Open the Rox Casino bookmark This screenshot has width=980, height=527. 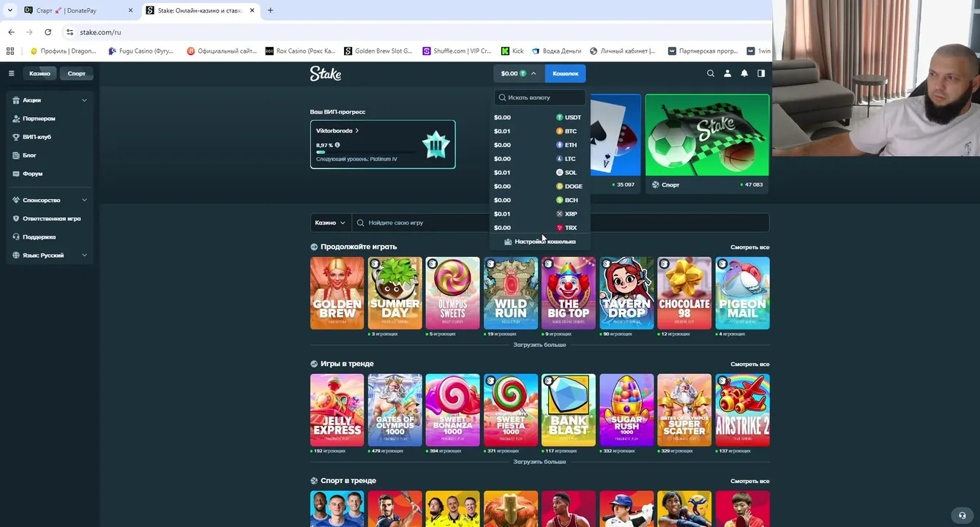pos(300,51)
